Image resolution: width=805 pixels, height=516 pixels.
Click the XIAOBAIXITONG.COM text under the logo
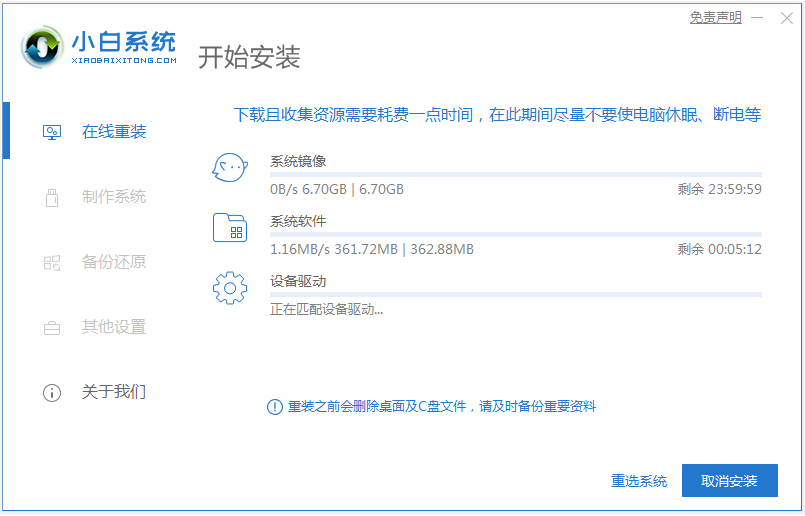coord(124,61)
